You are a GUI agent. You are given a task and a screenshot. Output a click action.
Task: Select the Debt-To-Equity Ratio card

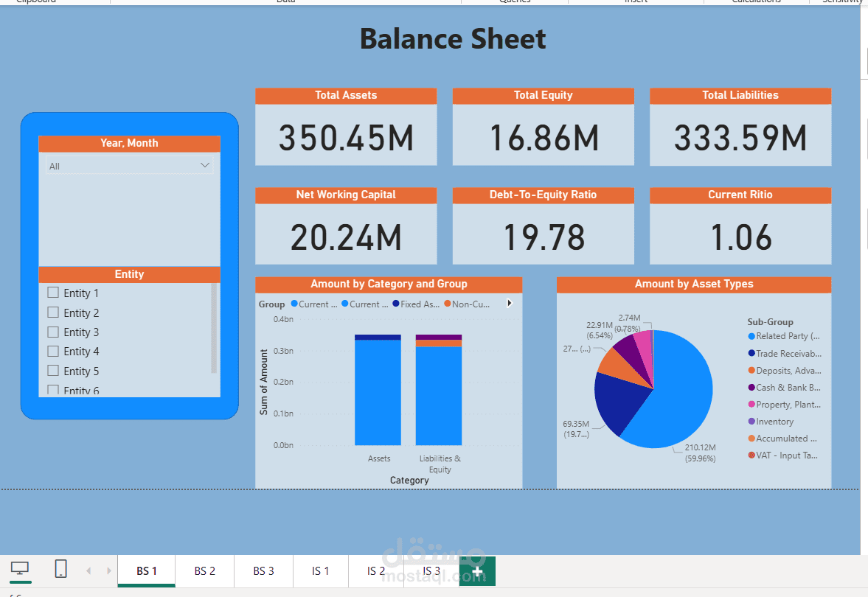[x=543, y=236]
